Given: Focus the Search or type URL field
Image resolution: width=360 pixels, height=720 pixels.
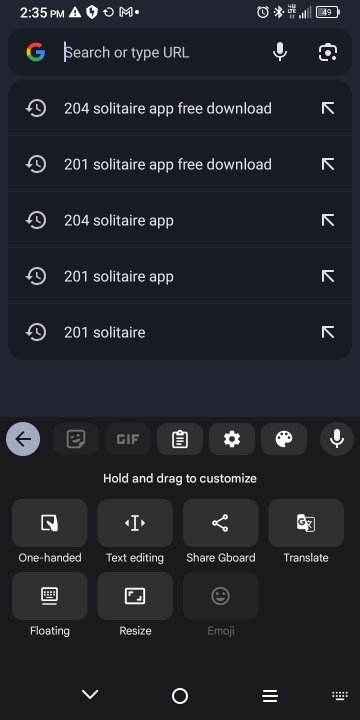Looking at the screenshot, I should point(163,52).
